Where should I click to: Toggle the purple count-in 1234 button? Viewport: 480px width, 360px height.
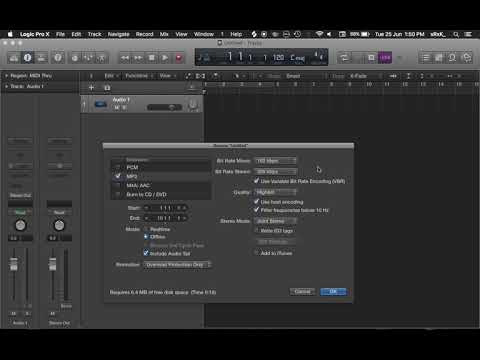pyautogui.click(x=385, y=58)
